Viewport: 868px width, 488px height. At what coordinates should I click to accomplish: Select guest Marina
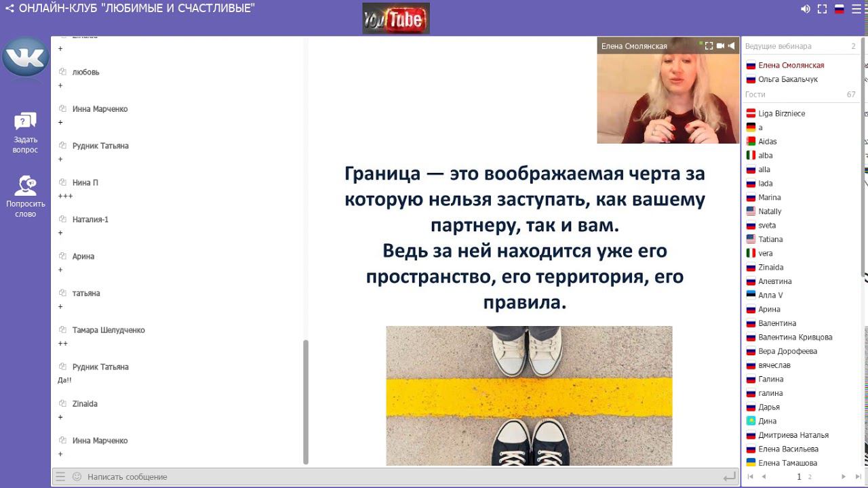tap(770, 198)
